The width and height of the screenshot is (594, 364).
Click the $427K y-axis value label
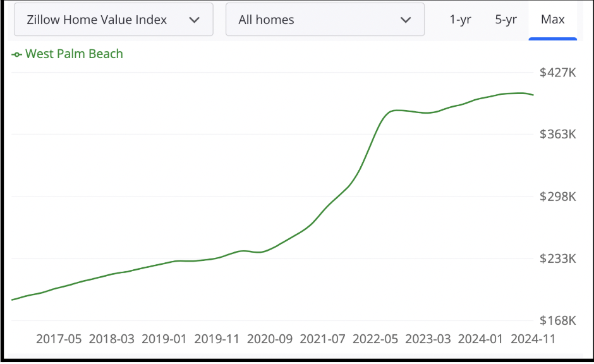coord(558,73)
